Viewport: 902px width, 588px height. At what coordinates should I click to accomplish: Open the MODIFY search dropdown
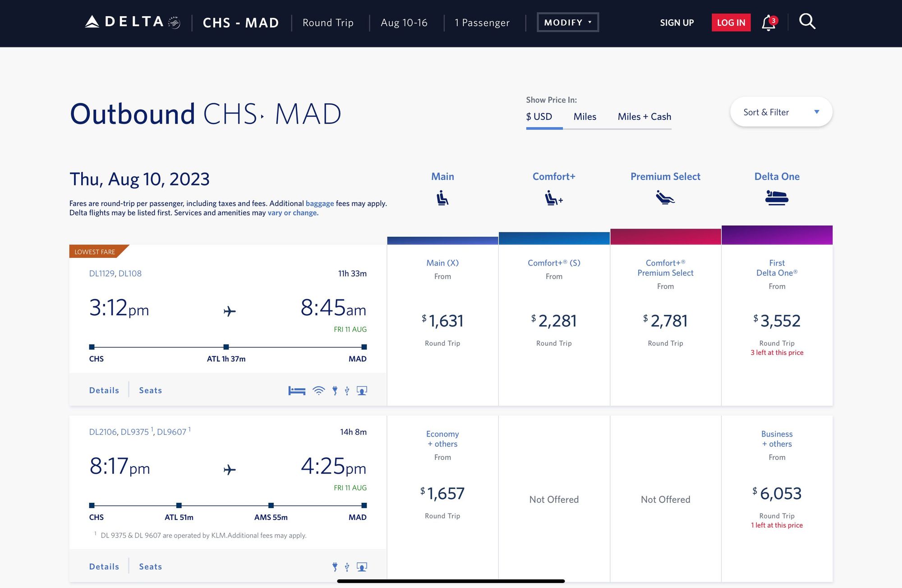(x=567, y=23)
